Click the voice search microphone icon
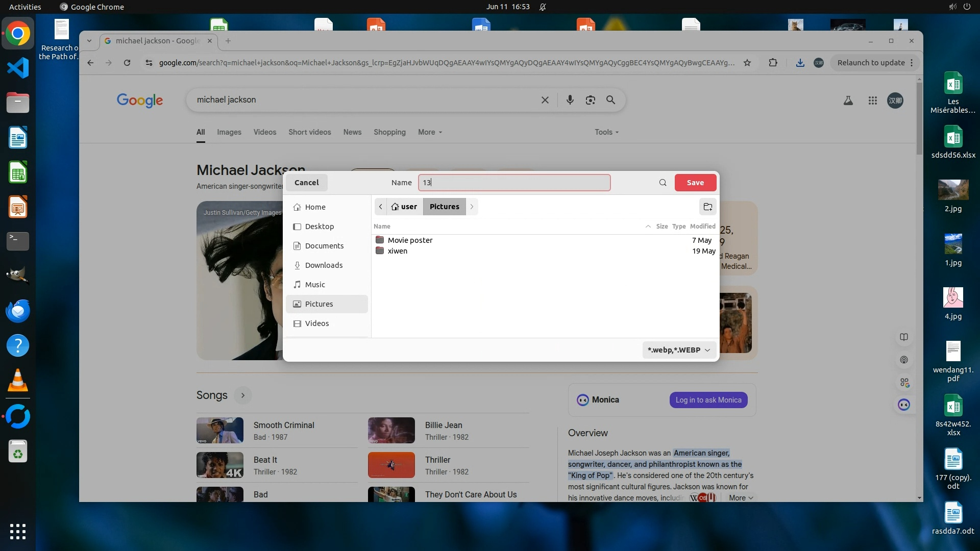 coord(570,100)
